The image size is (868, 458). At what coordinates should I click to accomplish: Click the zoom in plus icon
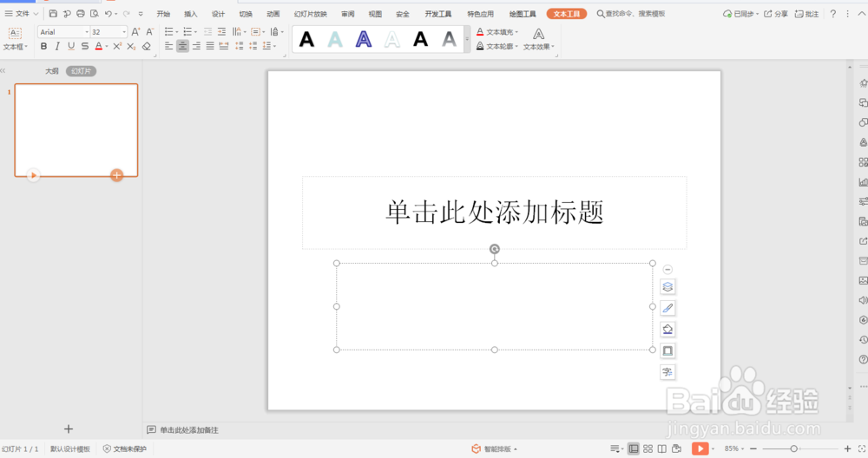847,448
